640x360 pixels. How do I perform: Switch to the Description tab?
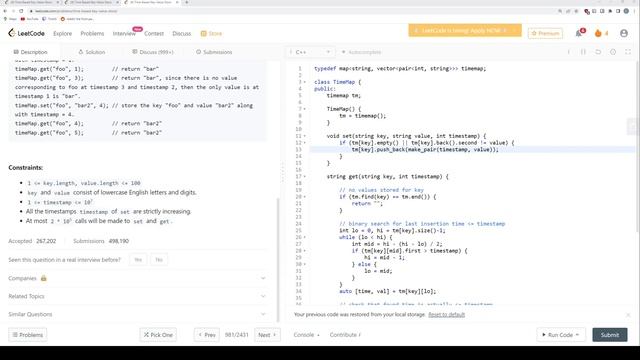click(x=31, y=52)
